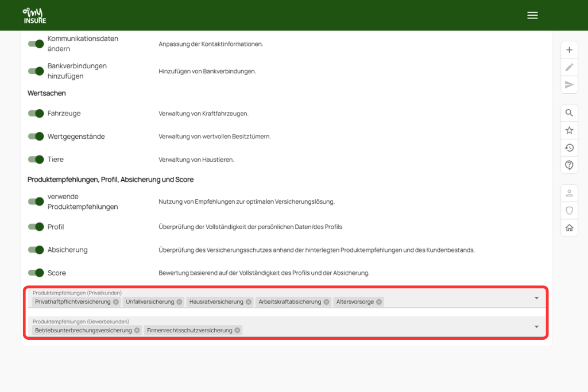The image size is (588, 392).
Task: Expand Produktempfehlungen (Privatkunden) dropdown arrow
Action: [x=536, y=298]
